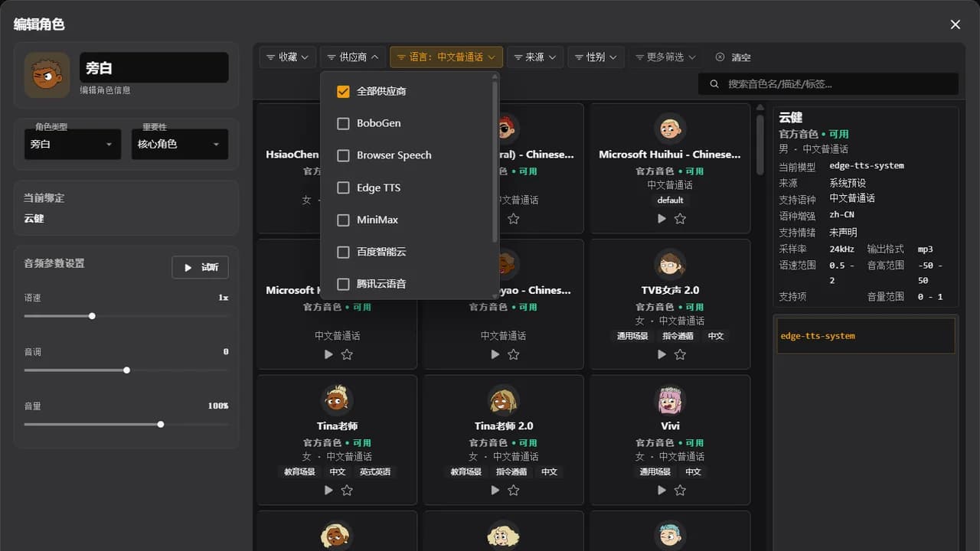Check the Browser Speech provider checkbox
The image size is (980, 551).
pos(343,155)
